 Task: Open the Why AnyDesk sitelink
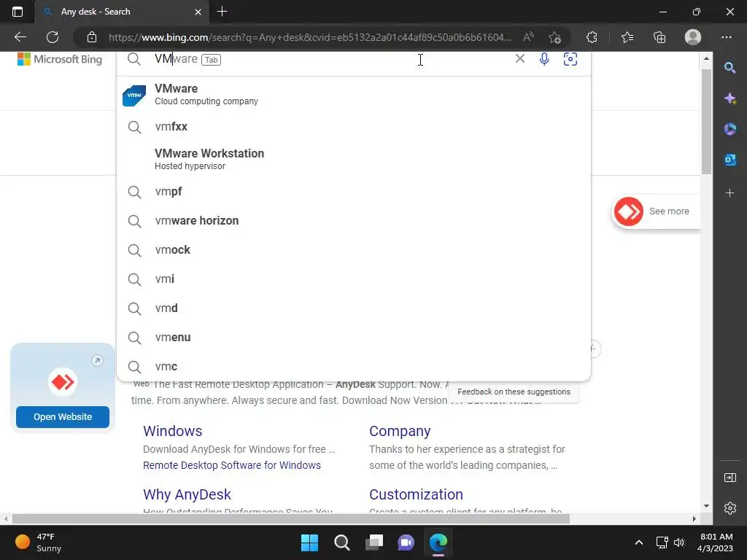click(x=187, y=494)
